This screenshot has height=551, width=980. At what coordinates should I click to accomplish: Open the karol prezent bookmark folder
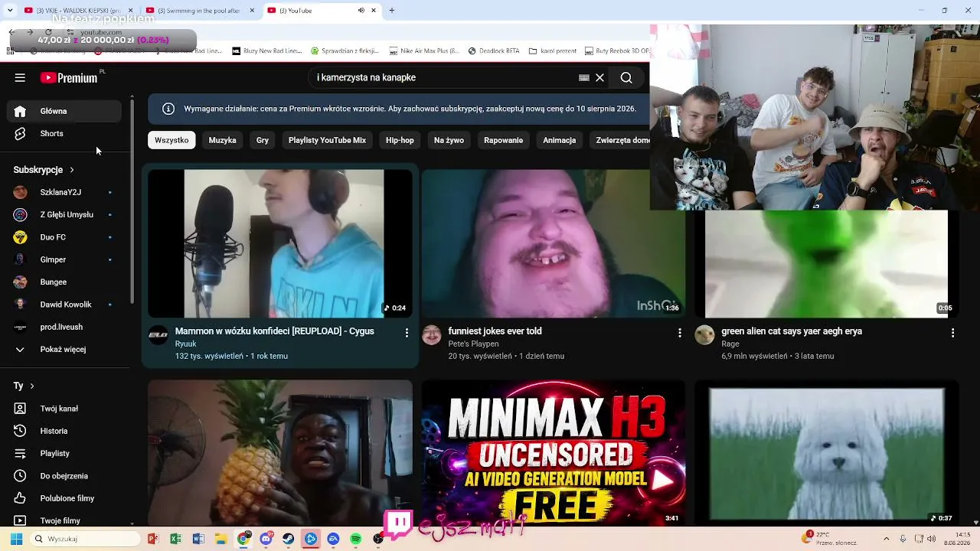tap(554, 51)
